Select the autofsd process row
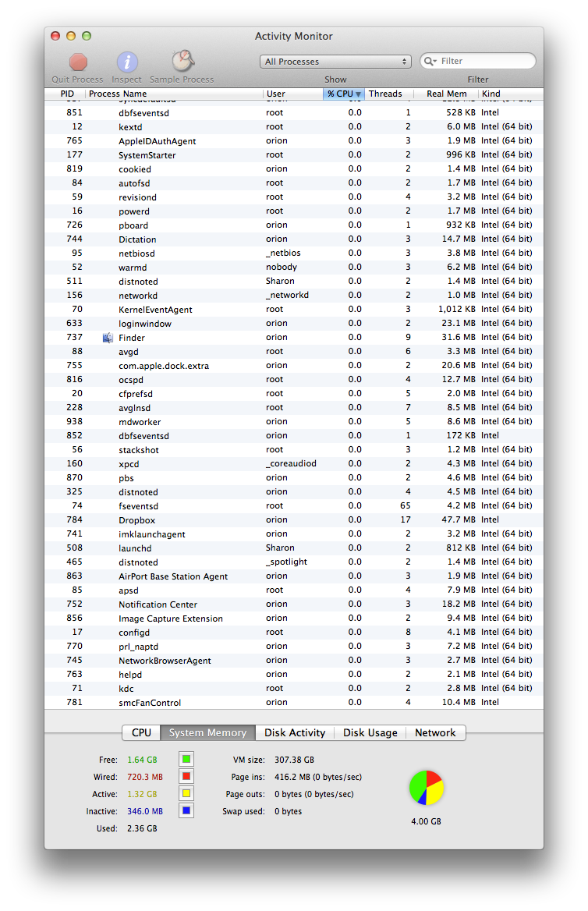 (x=294, y=183)
